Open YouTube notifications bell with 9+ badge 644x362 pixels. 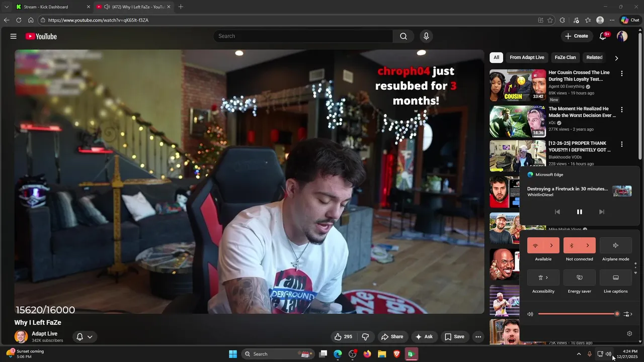pos(604,36)
